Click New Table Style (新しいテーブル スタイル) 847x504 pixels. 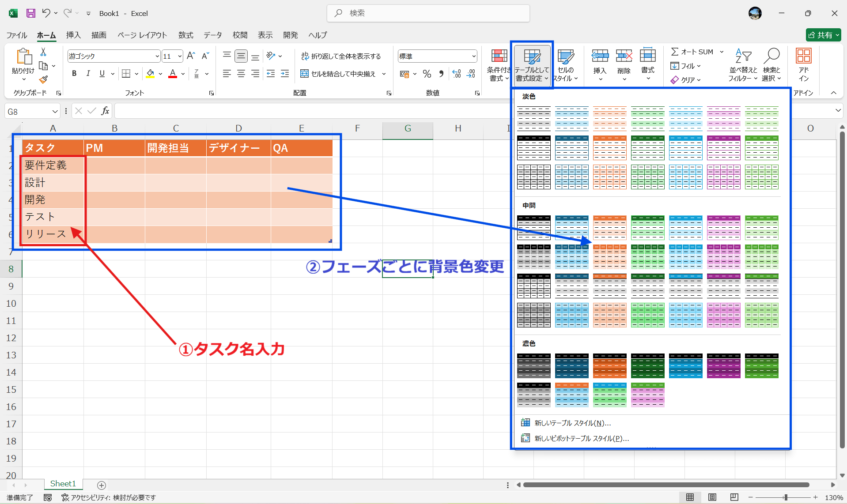(572, 423)
